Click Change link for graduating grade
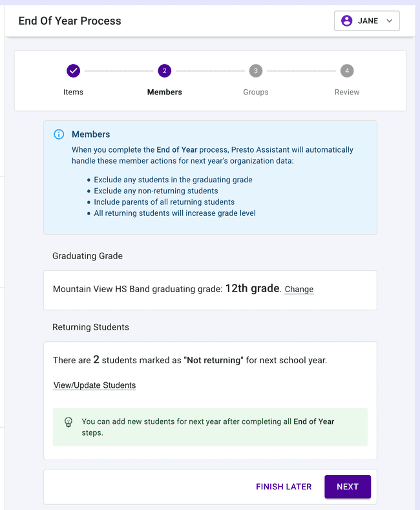This screenshot has width=420, height=510. click(299, 290)
